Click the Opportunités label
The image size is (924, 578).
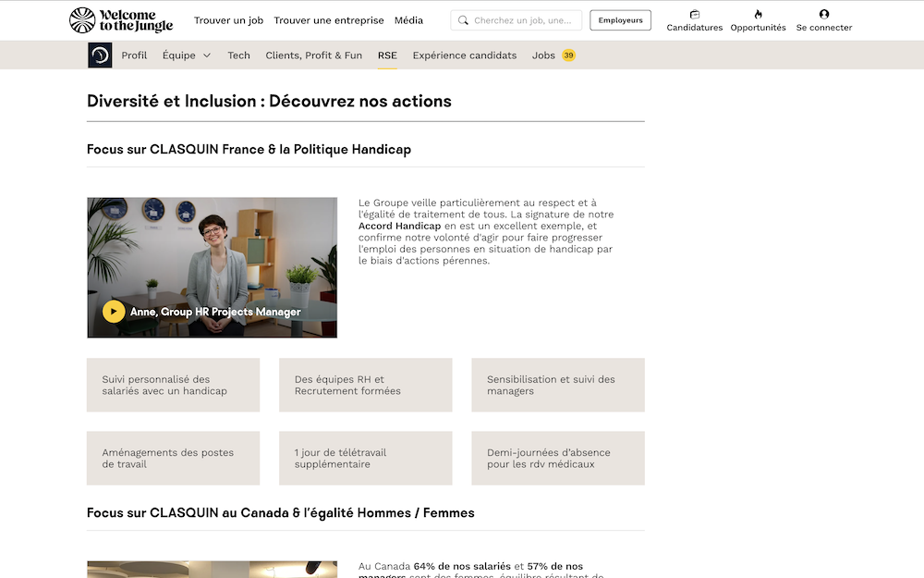(759, 28)
